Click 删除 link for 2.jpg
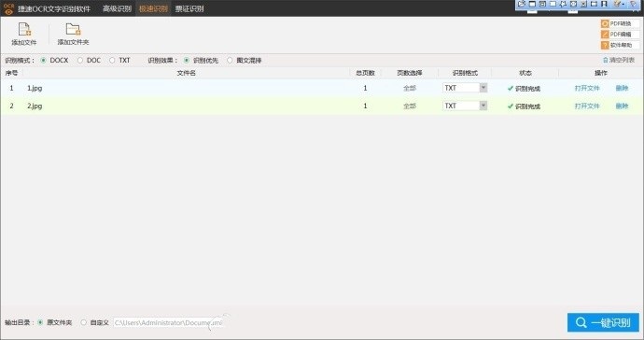This screenshot has height=340, width=644. 622,106
